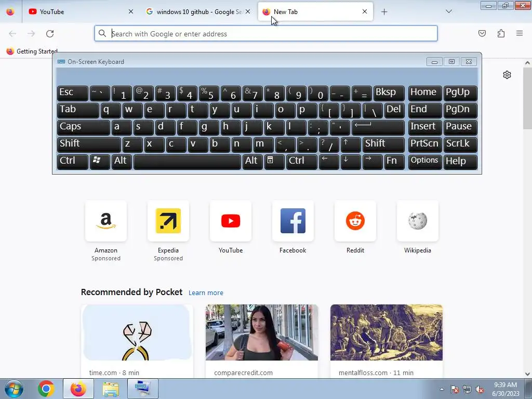Click the Bksp key on keyboard
This screenshot has height=399, width=532.
[x=389, y=93]
